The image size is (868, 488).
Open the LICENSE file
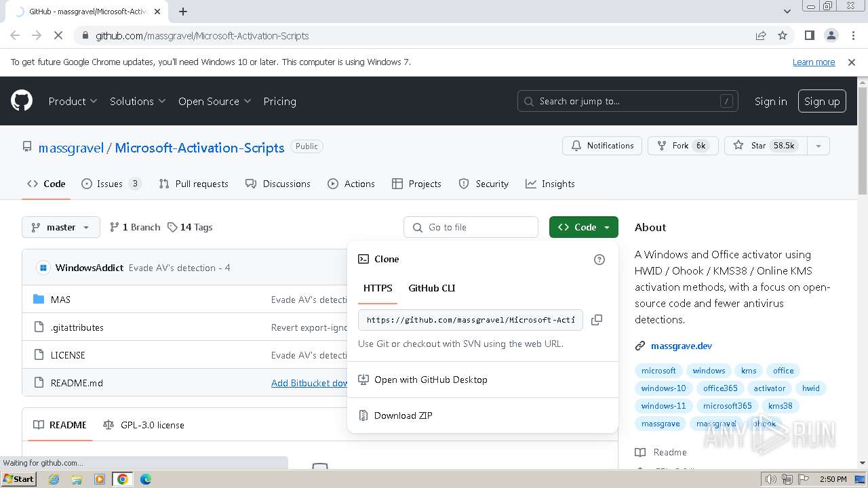click(x=68, y=355)
